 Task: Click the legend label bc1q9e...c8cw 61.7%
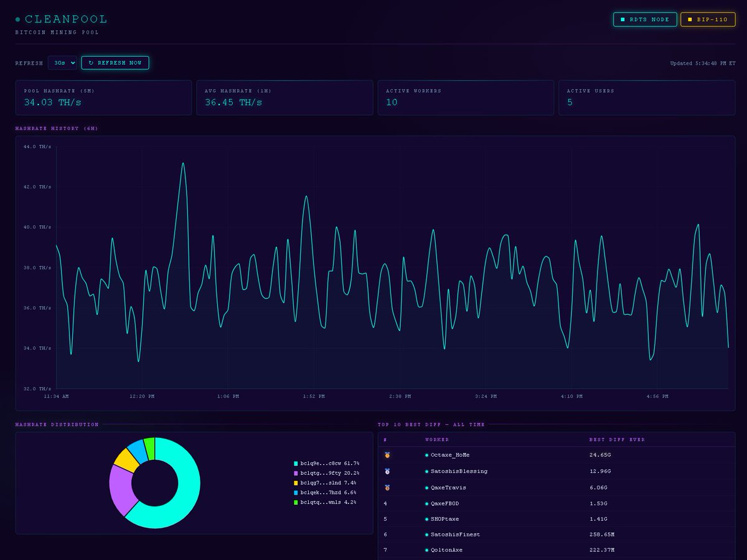(x=330, y=464)
